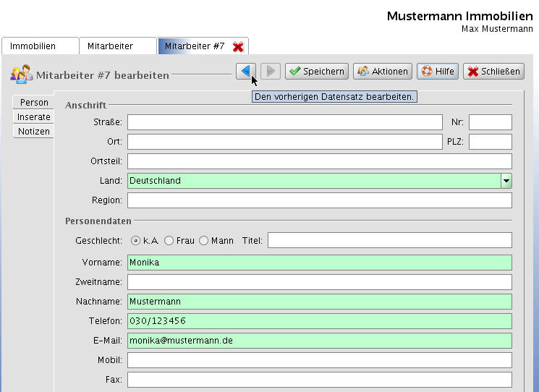Choose the Mann radio button
This screenshot has height=392, width=539.
[x=204, y=240]
